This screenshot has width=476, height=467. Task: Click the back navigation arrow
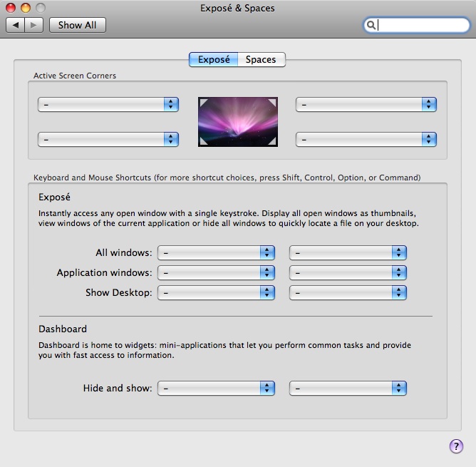click(x=15, y=25)
